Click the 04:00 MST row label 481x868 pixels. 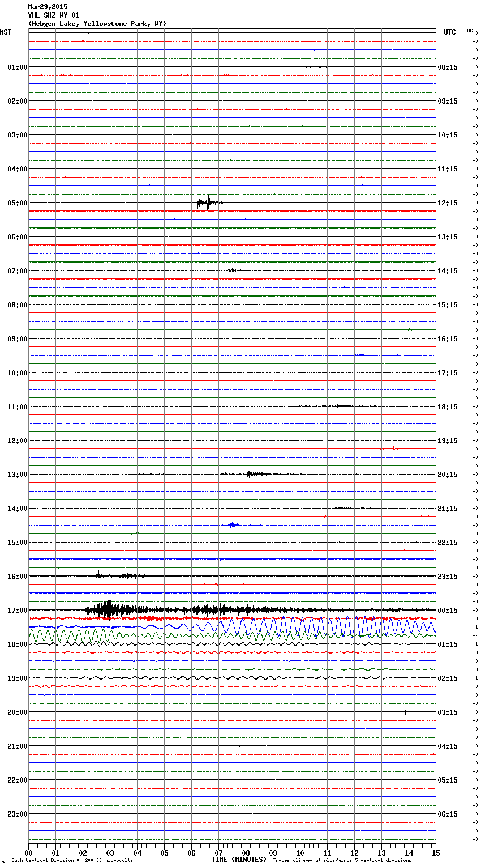[x=17, y=169]
